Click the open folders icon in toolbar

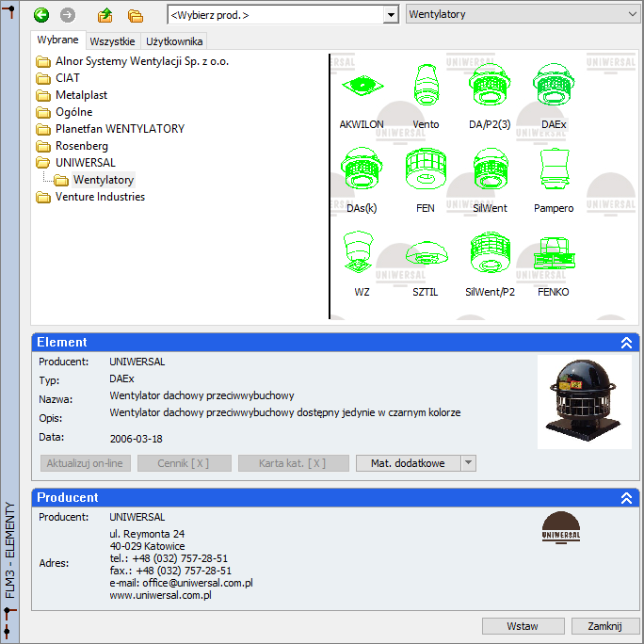pyautogui.click(x=136, y=15)
